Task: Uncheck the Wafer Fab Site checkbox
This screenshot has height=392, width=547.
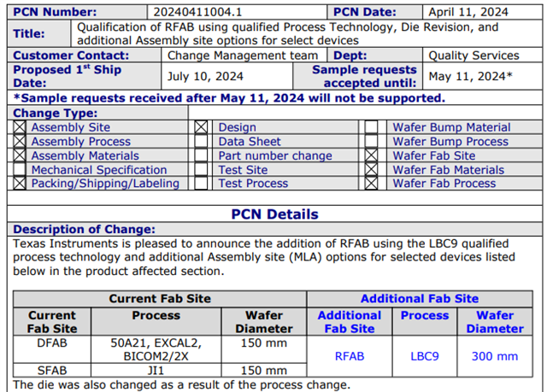Action: pos(371,155)
